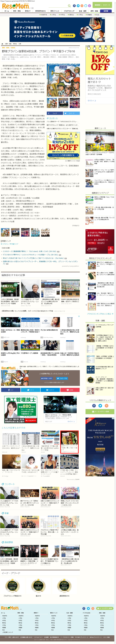Select the プログラミング navigation tab
This screenshot has width=116, height=644.
(69, 11)
